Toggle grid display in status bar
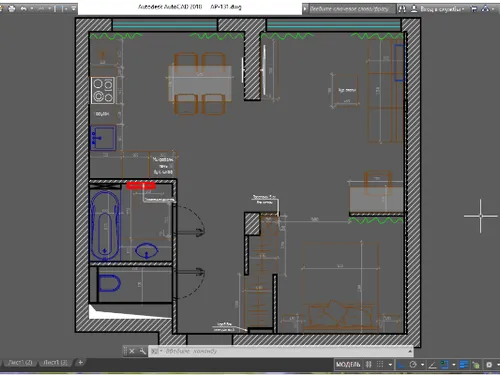Image resolution: width=500 pixels, height=375 pixels. coord(369,365)
